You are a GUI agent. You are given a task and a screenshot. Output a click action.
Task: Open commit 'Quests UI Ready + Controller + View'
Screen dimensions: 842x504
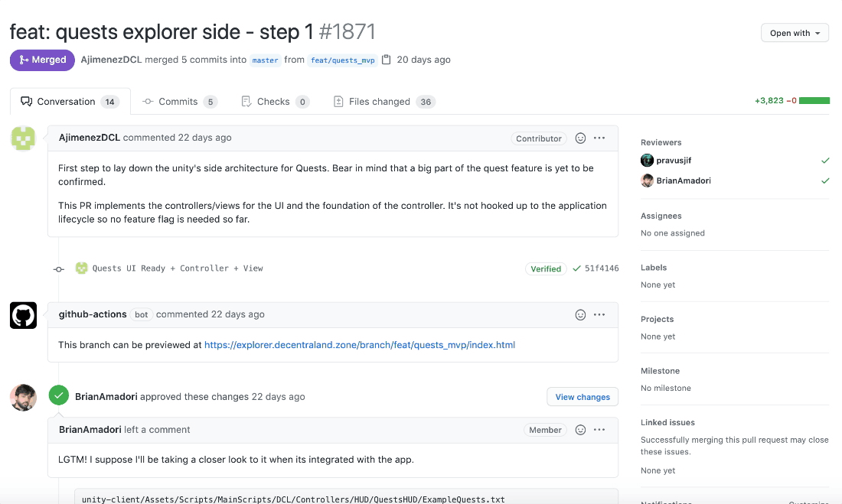click(178, 268)
